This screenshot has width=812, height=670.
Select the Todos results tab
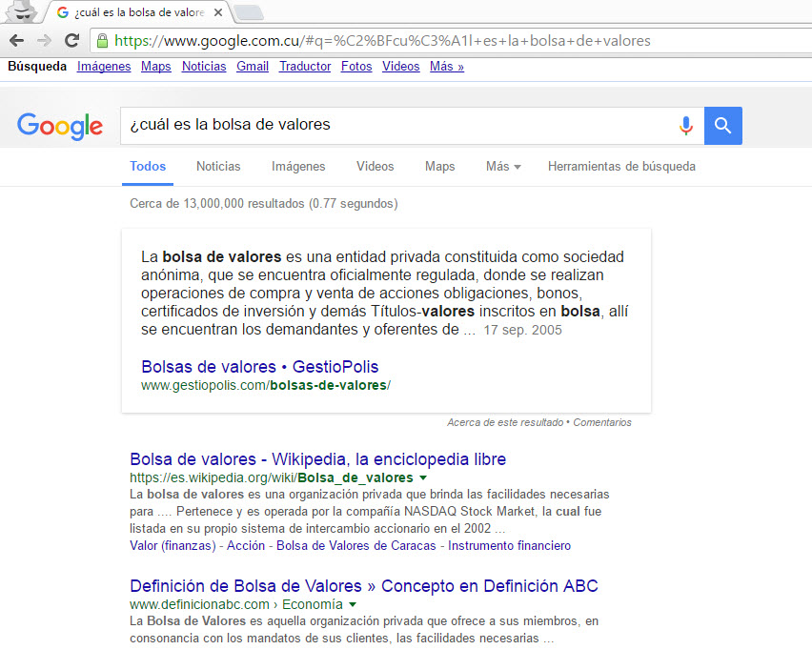coord(148,166)
